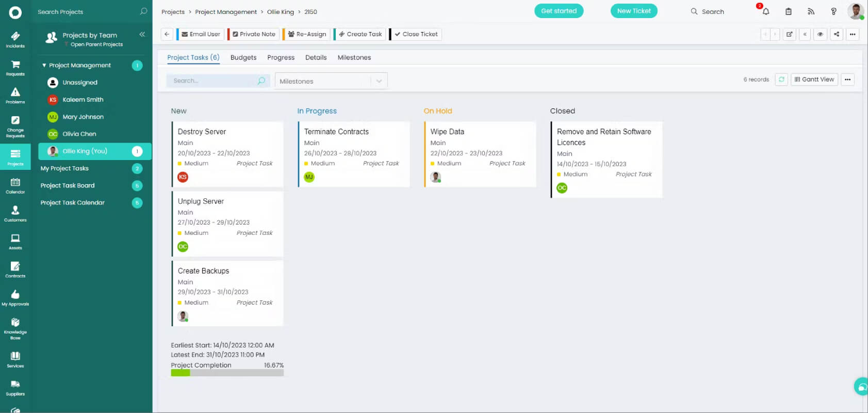Collapse the Project Management tree node
Screen dimensions: 868x413
tap(44, 66)
